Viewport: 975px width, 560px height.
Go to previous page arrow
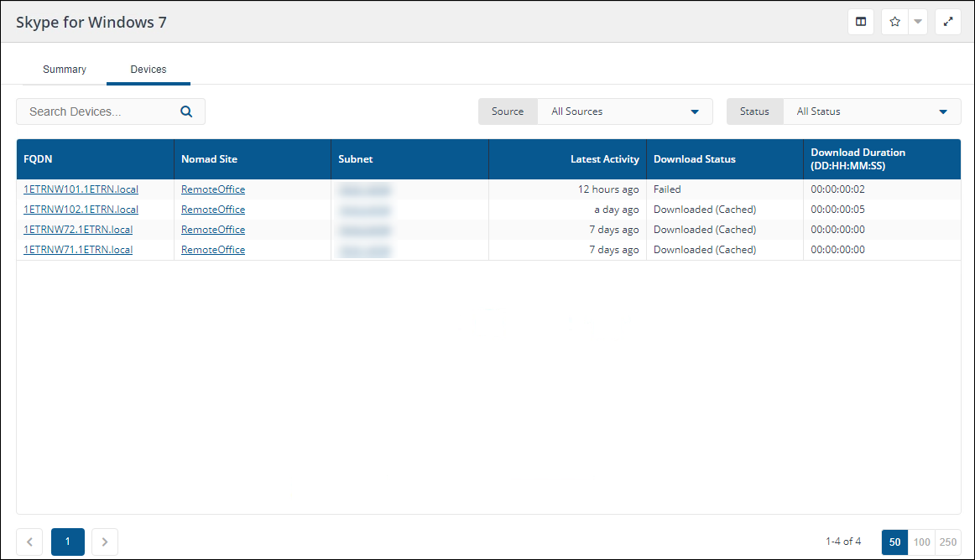[x=29, y=542]
